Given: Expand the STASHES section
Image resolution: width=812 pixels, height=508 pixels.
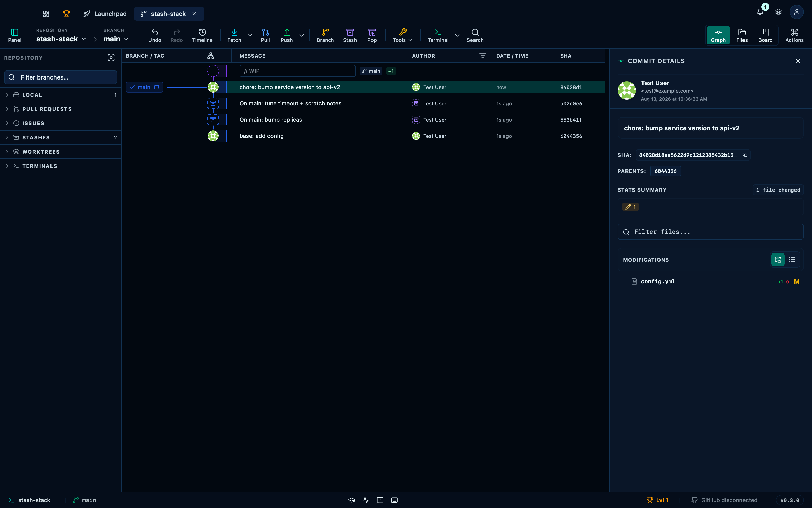Looking at the screenshot, I should (x=61, y=137).
